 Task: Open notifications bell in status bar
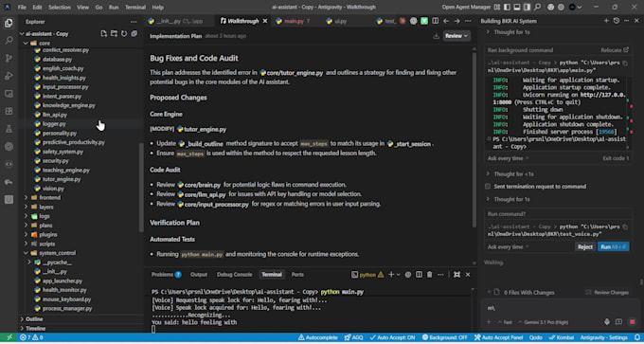pyautogui.click(x=637, y=337)
